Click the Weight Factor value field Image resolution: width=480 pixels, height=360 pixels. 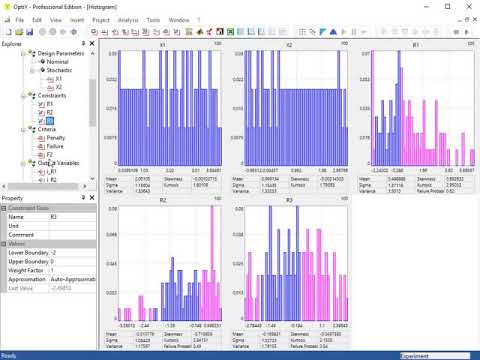(73, 270)
